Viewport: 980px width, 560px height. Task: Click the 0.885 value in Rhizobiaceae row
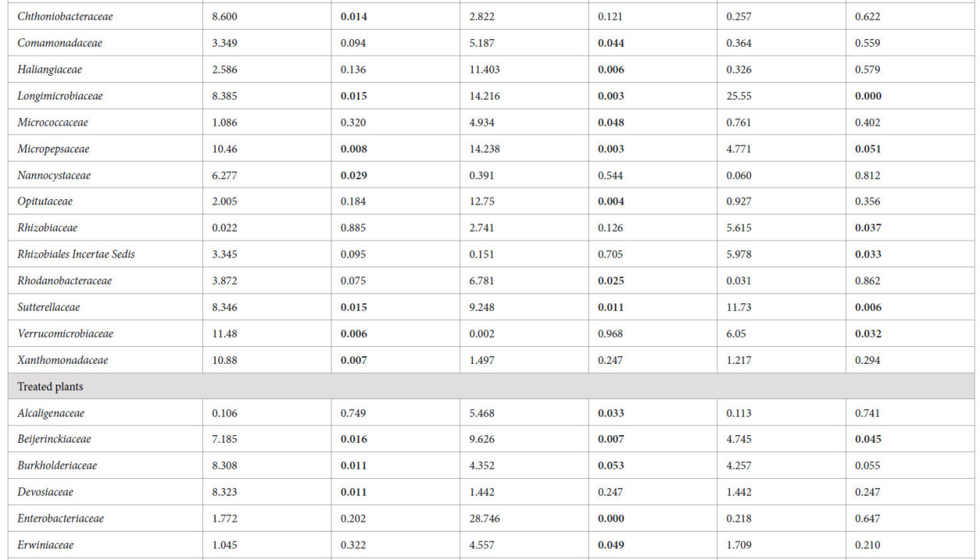point(353,228)
